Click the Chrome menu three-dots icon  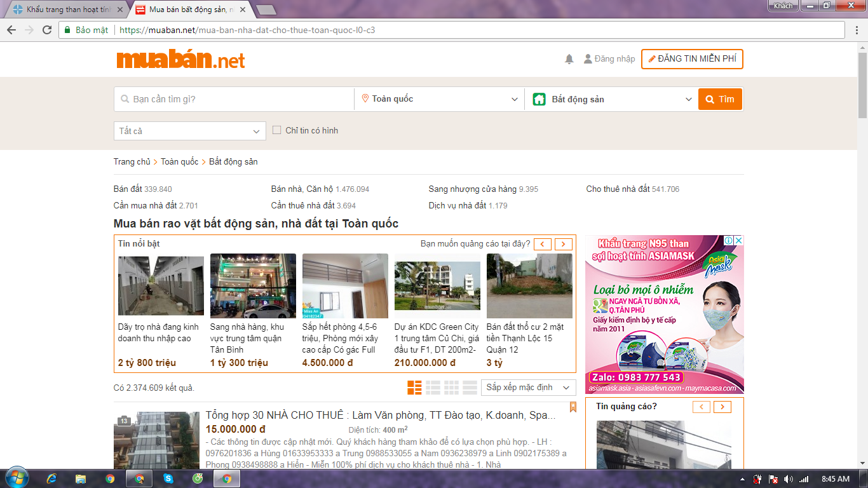tap(857, 30)
